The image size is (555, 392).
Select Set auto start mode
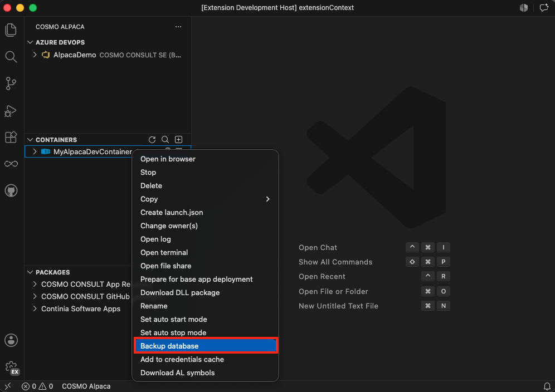(x=206, y=320)
